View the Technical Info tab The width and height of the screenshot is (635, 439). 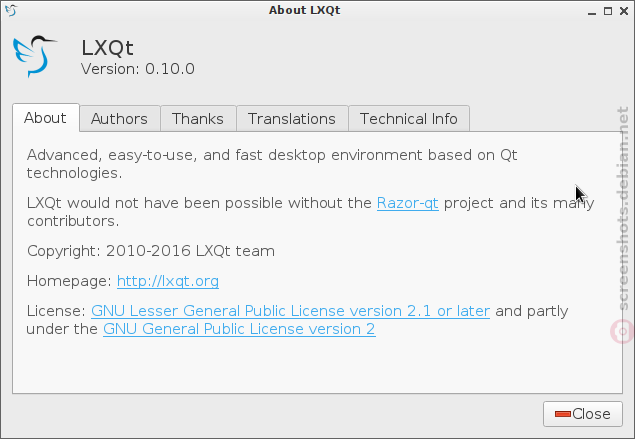[x=409, y=119]
